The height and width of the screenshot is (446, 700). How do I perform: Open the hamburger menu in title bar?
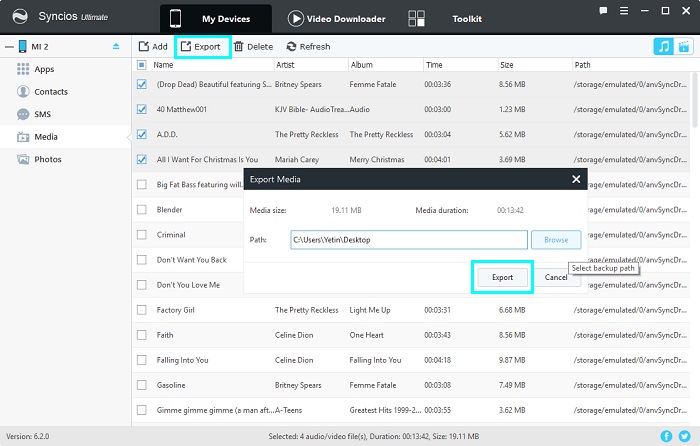click(x=624, y=11)
